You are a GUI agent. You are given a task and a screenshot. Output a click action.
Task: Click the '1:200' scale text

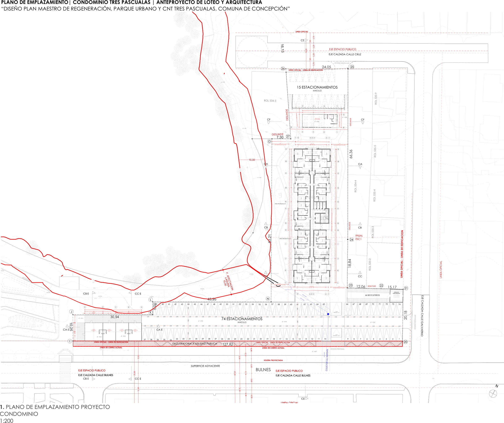coord(7,421)
